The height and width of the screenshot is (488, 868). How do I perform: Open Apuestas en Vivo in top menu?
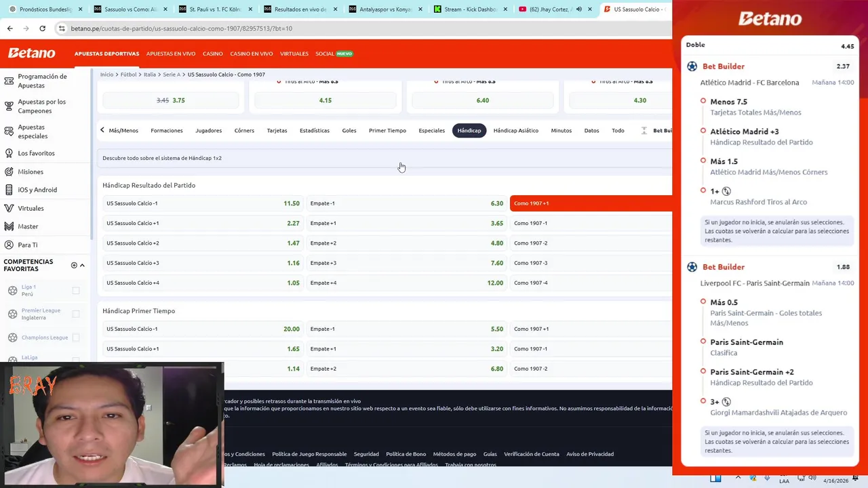pyautogui.click(x=171, y=54)
